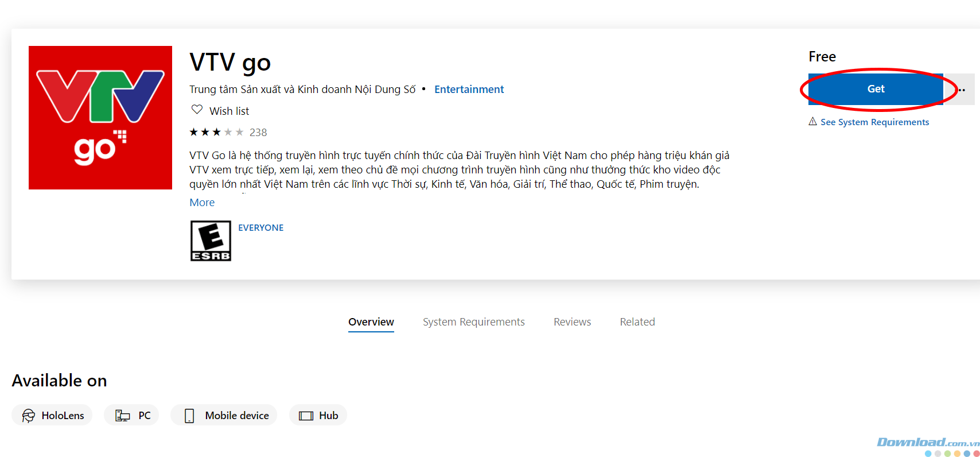Toggle Wish list for VTV go
The height and width of the screenshot is (457, 980).
220,110
